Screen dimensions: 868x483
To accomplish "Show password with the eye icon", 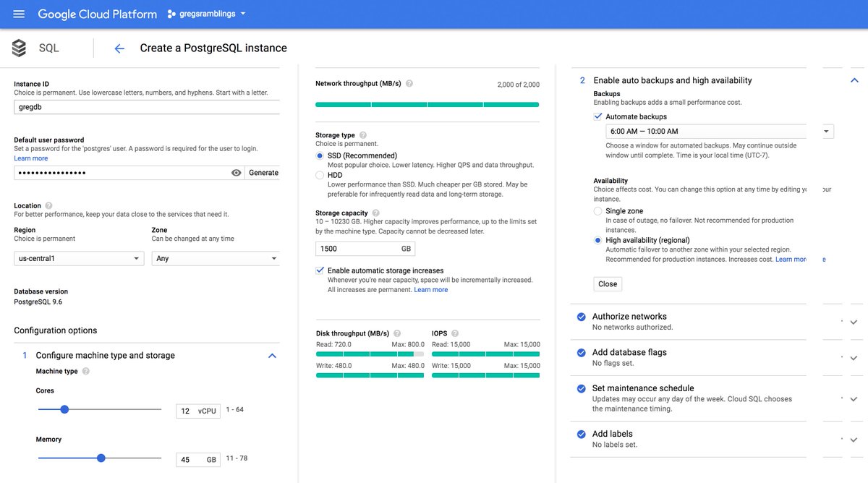I will pyautogui.click(x=236, y=173).
